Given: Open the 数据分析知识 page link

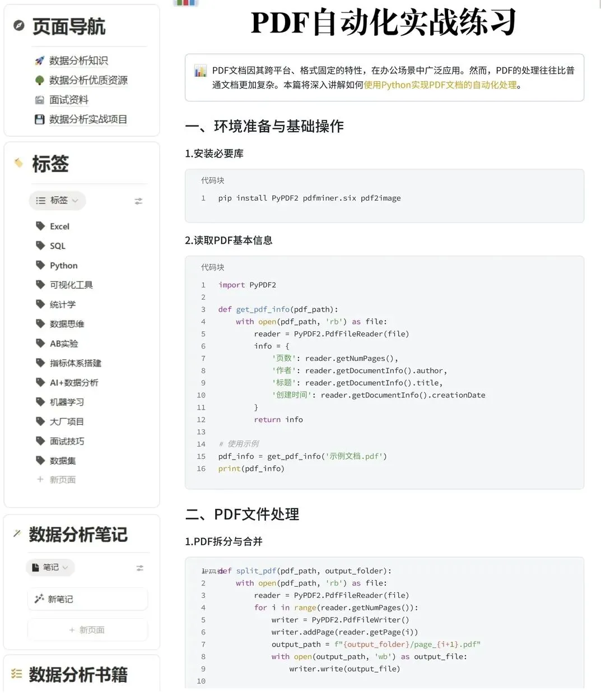Looking at the screenshot, I should pyautogui.click(x=78, y=61).
